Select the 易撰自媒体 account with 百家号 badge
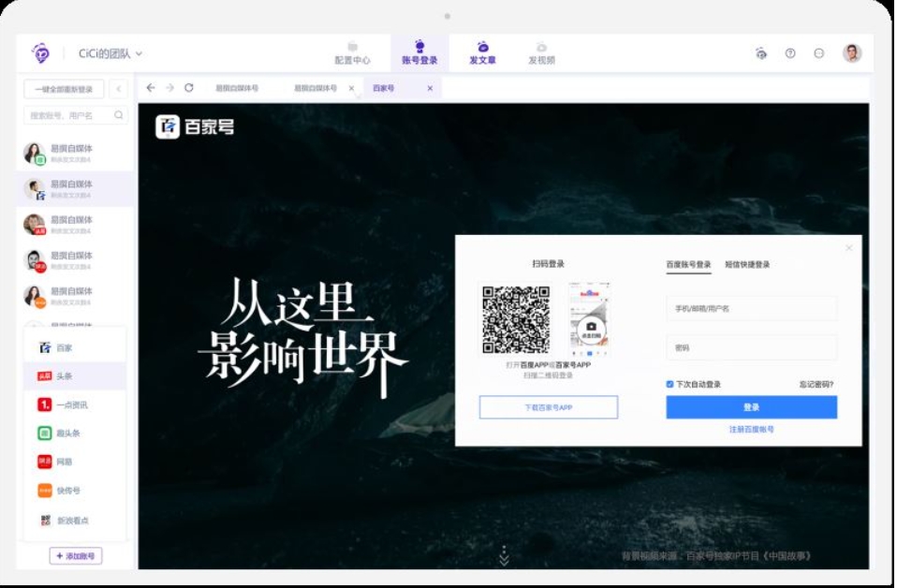Image resolution: width=897 pixels, height=588 pixels. (75, 189)
